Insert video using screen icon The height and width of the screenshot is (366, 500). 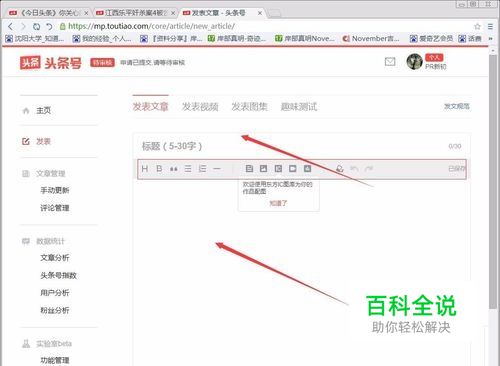click(293, 169)
